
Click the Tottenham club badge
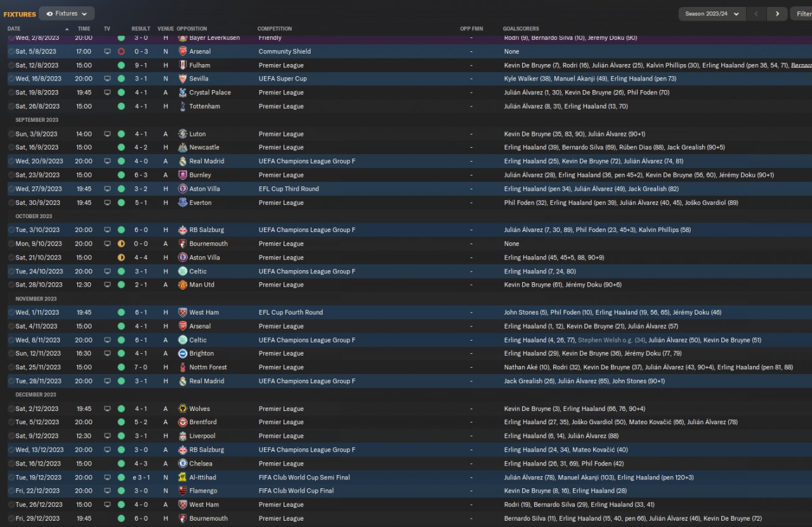(x=183, y=107)
